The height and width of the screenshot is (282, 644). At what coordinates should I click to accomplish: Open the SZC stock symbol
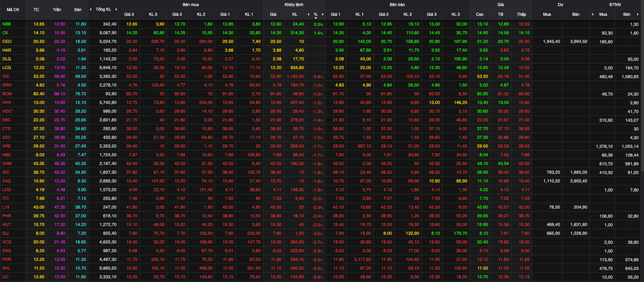7,137
